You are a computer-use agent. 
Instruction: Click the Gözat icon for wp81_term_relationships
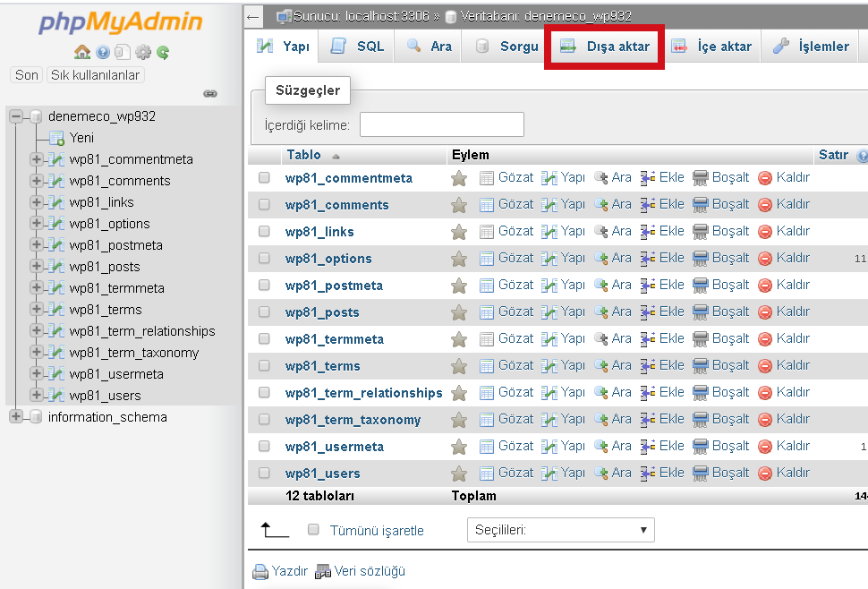point(487,393)
